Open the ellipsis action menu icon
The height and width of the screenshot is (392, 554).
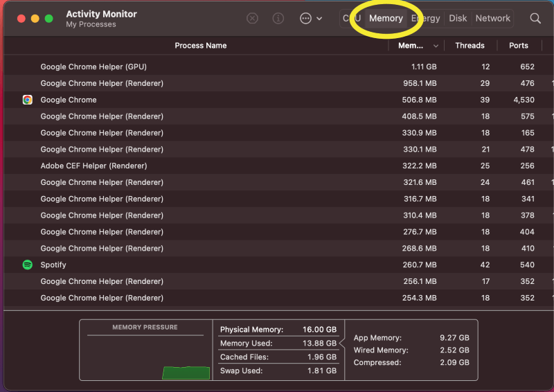pyautogui.click(x=305, y=18)
